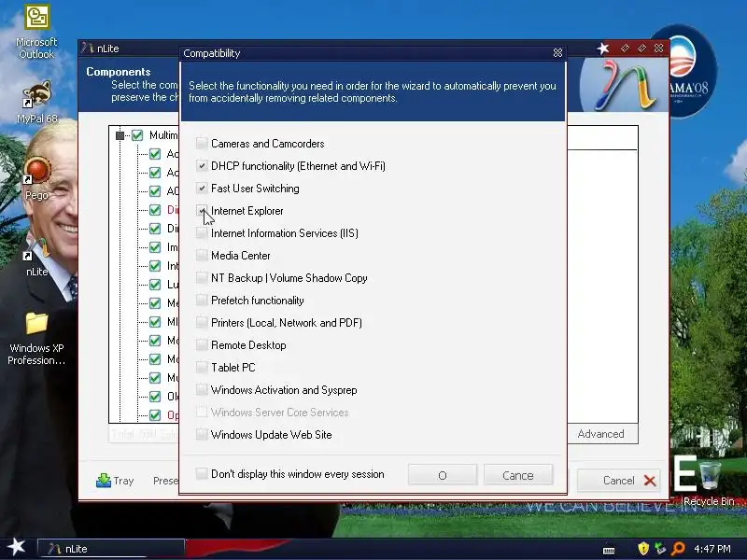Open the nLite desktop shortcut
The height and width of the screenshot is (560, 747).
[36, 258]
